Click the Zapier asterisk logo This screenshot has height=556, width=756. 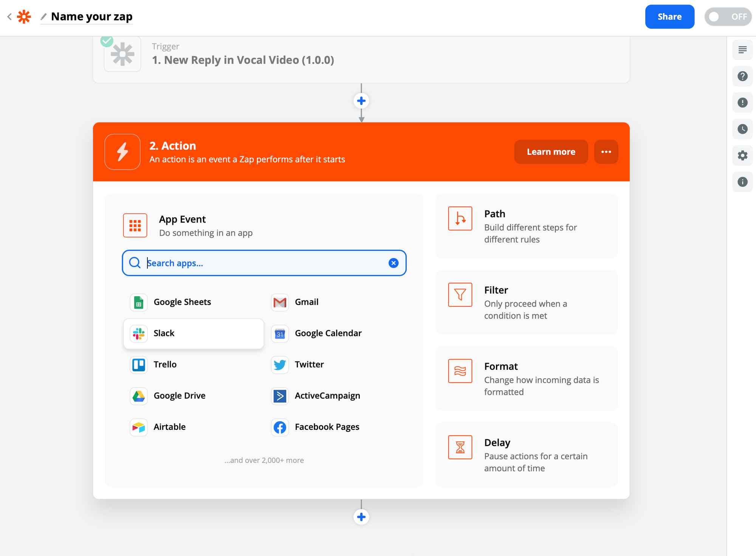click(24, 17)
